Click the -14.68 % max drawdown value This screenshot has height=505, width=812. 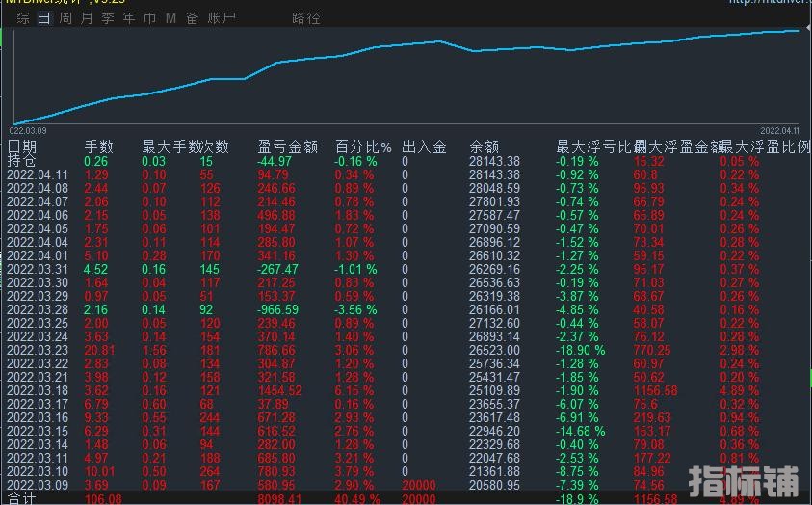(581, 431)
